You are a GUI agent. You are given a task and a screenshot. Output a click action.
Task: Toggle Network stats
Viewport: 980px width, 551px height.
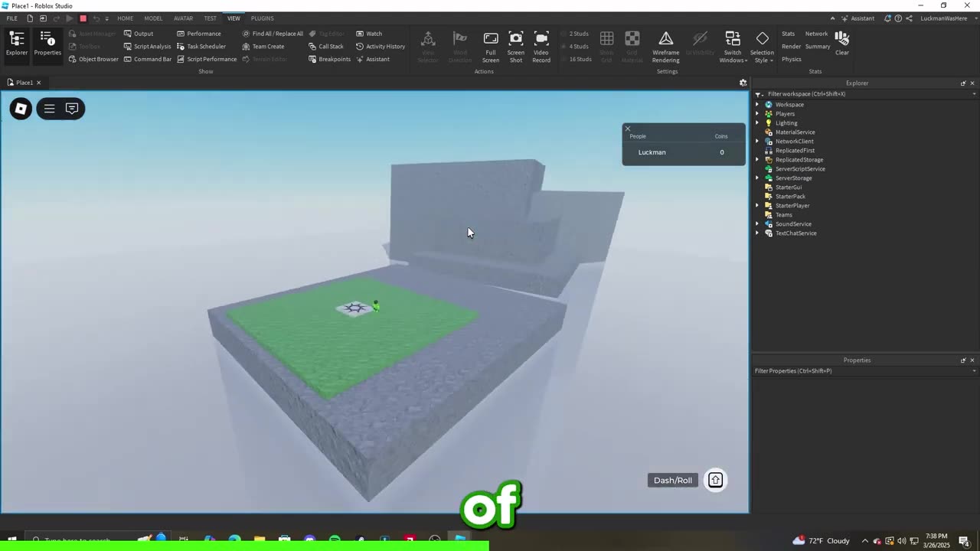point(816,34)
